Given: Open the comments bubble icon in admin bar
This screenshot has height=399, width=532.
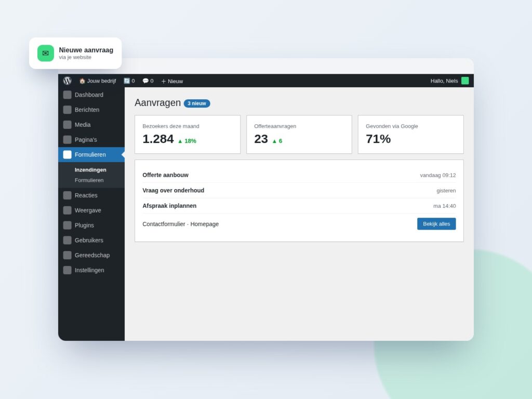Looking at the screenshot, I should coord(145,81).
